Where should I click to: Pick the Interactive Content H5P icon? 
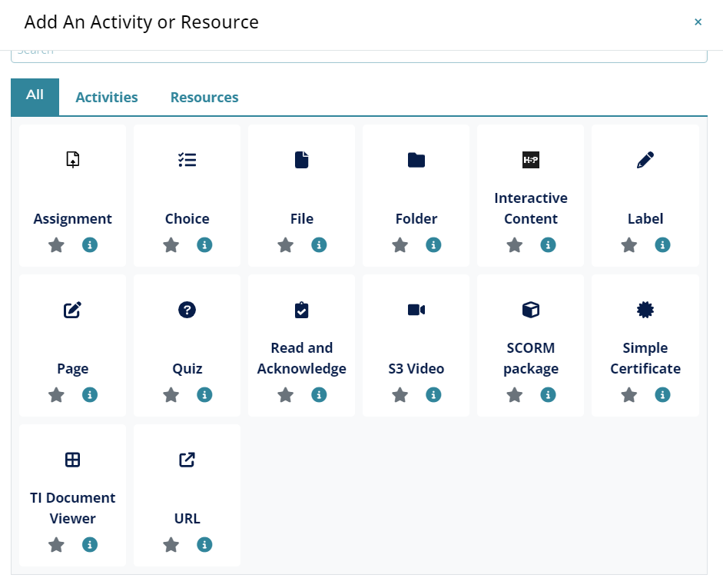click(x=531, y=160)
